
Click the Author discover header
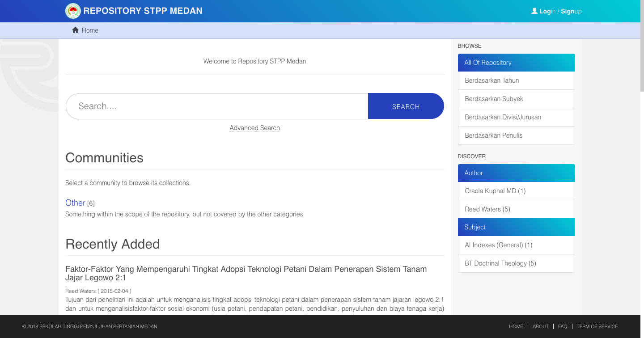(x=517, y=173)
